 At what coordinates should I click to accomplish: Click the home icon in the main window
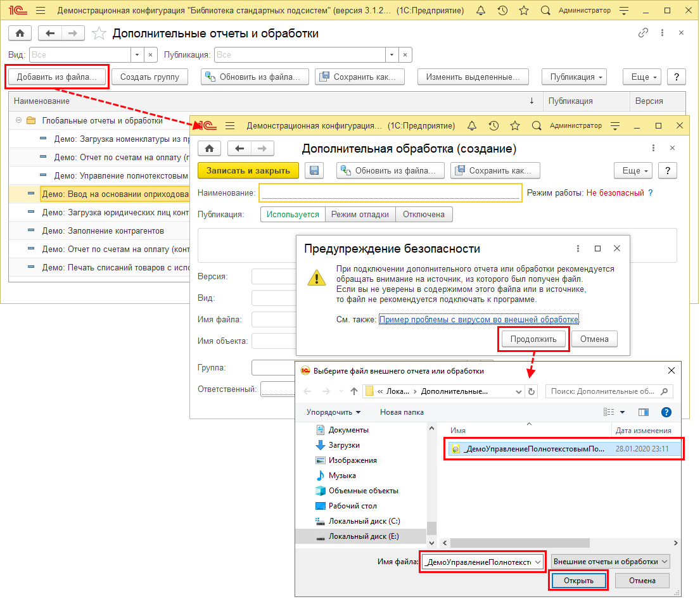coord(20,34)
